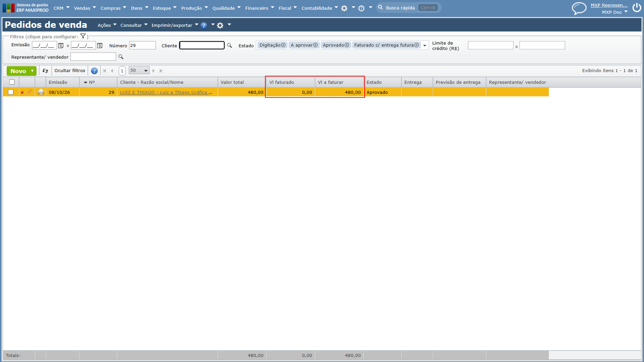Click the filter funnel configuration icon
The height and width of the screenshot is (362, 644).
click(x=83, y=36)
